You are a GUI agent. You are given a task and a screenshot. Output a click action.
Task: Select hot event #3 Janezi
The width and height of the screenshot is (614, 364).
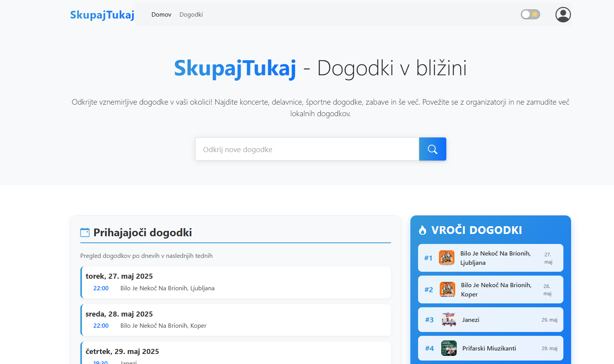tap(490, 320)
